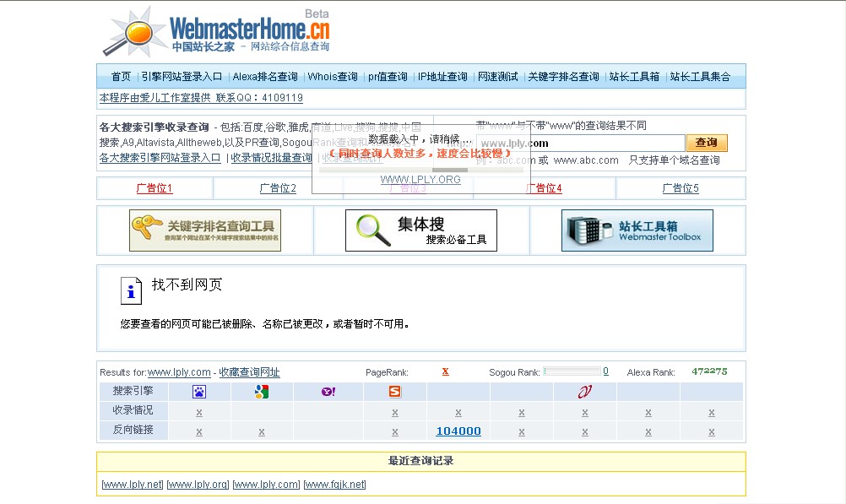Screen dimensions: 846x504
Task: Click the 广告位2 link
Action: point(278,188)
